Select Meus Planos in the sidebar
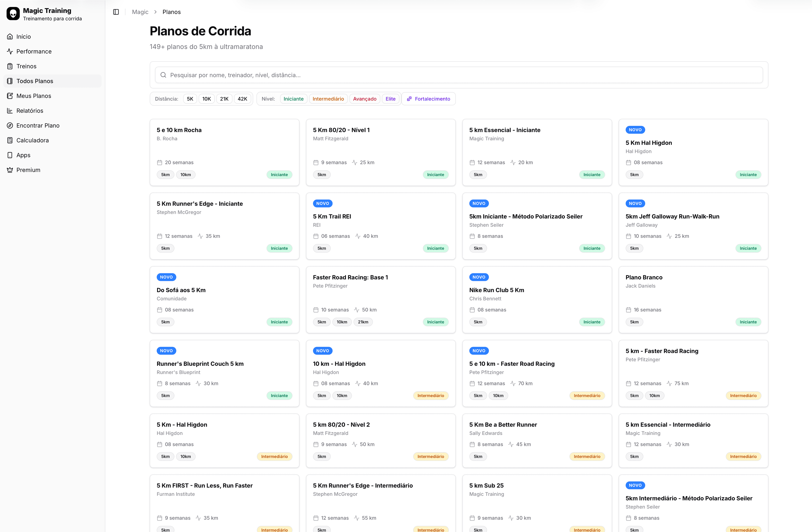Screen dimensions: 812x532 52,96
